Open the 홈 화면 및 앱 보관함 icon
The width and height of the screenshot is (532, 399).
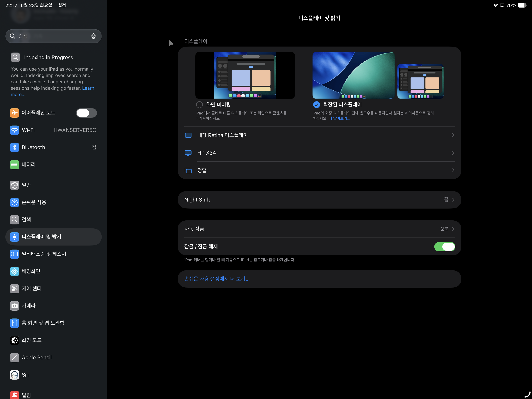pos(14,323)
